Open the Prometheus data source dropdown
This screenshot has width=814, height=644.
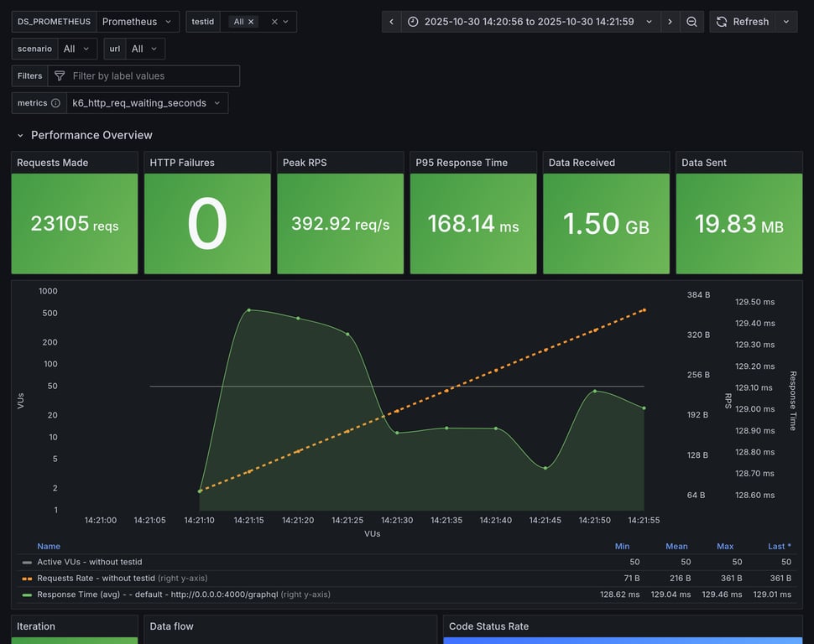pos(138,22)
